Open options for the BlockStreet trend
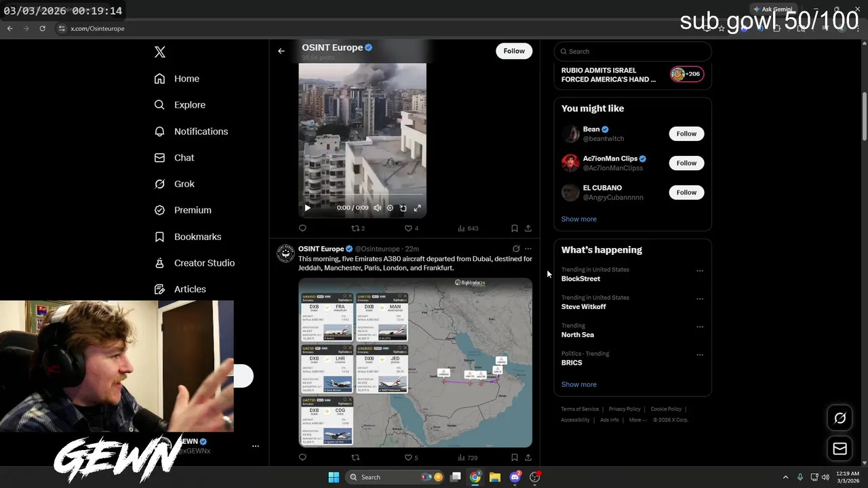The image size is (868, 488). click(700, 271)
